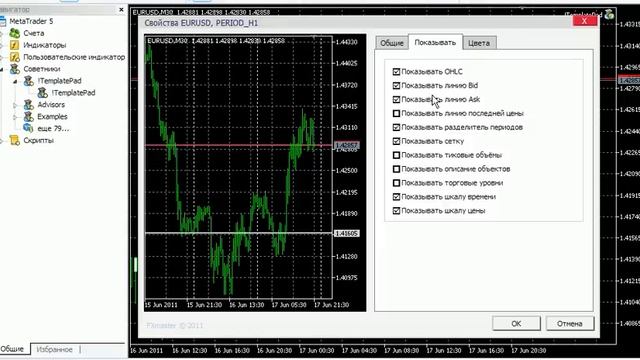640x360 pixels.
Task: Toggle Показывать линию Ask checkbox
Action: click(x=396, y=100)
